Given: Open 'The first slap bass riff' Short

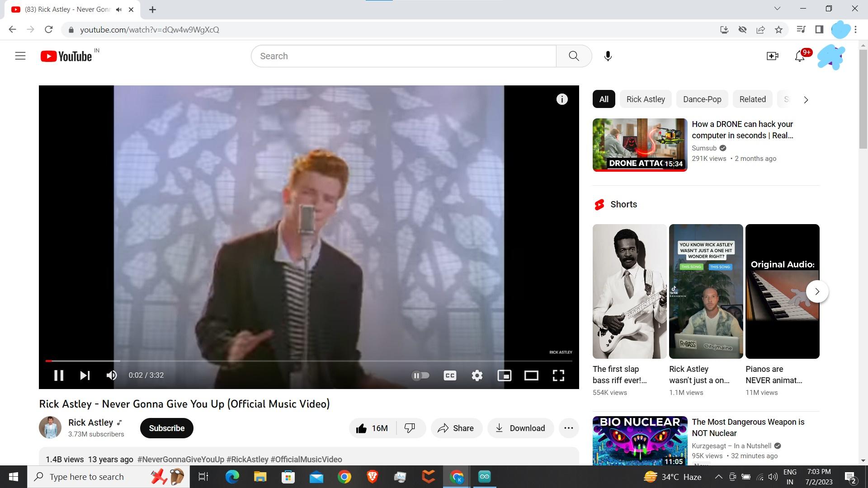Looking at the screenshot, I should [x=629, y=291].
